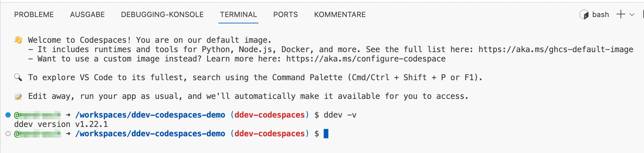Click the bash shell icon
The image size is (644, 153).
584,15
